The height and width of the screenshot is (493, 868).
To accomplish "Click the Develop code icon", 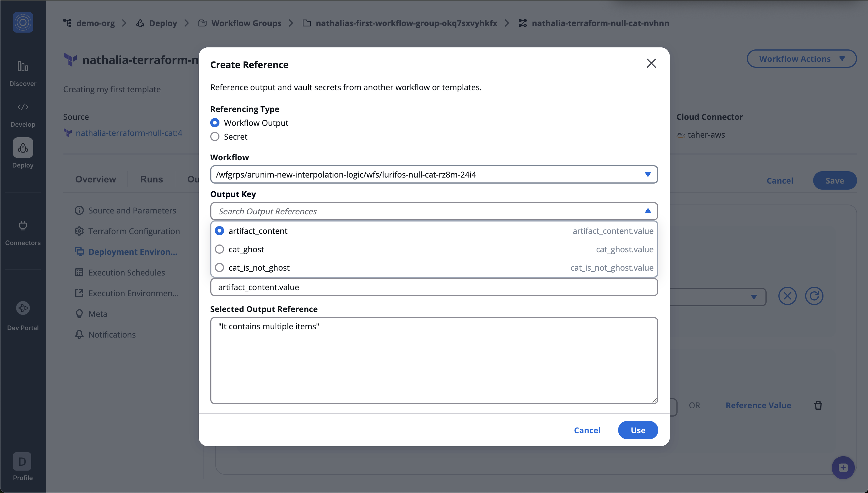I will click(x=23, y=107).
